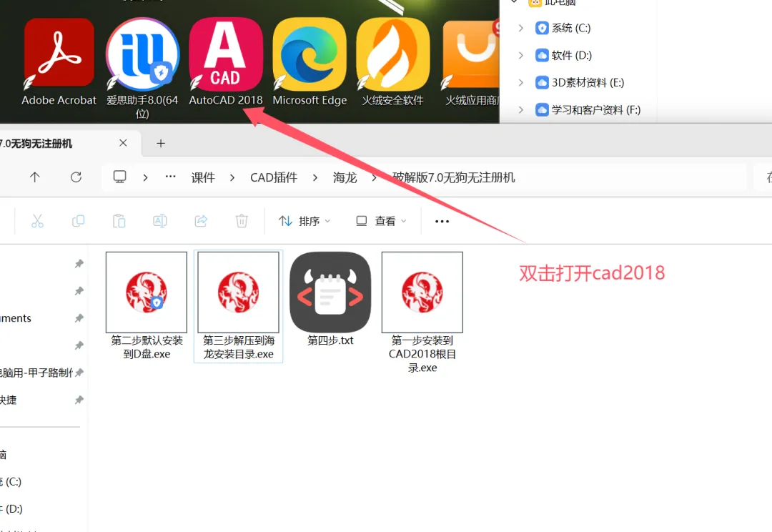Image resolution: width=772 pixels, height=532 pixels.
Task: Expand the 学习和客户资料 (F:) tree node
Action: [x=521, y=109]
